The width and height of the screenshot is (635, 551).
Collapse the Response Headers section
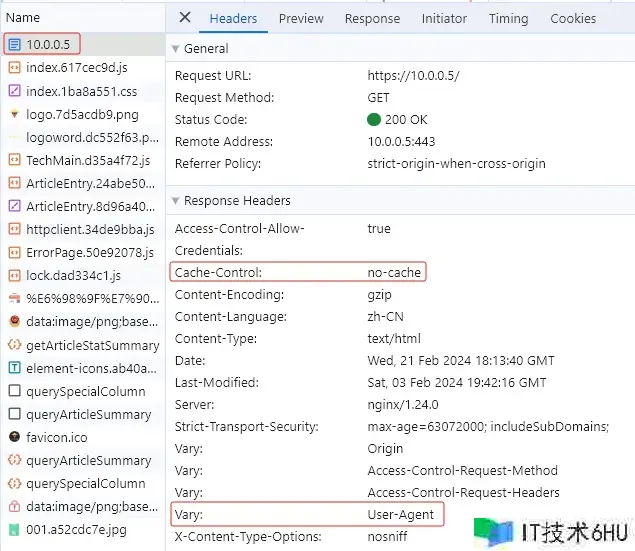pyautogui.click(x=176, y=201)
